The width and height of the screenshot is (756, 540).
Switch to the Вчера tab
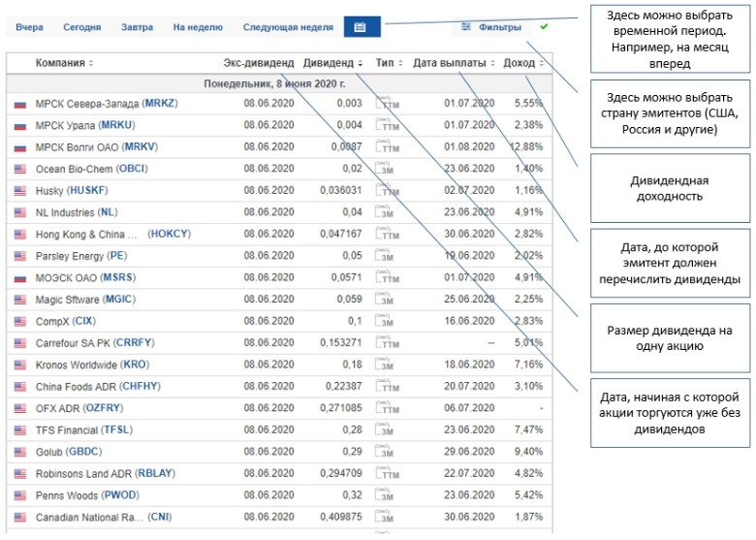tap(29, 27)
